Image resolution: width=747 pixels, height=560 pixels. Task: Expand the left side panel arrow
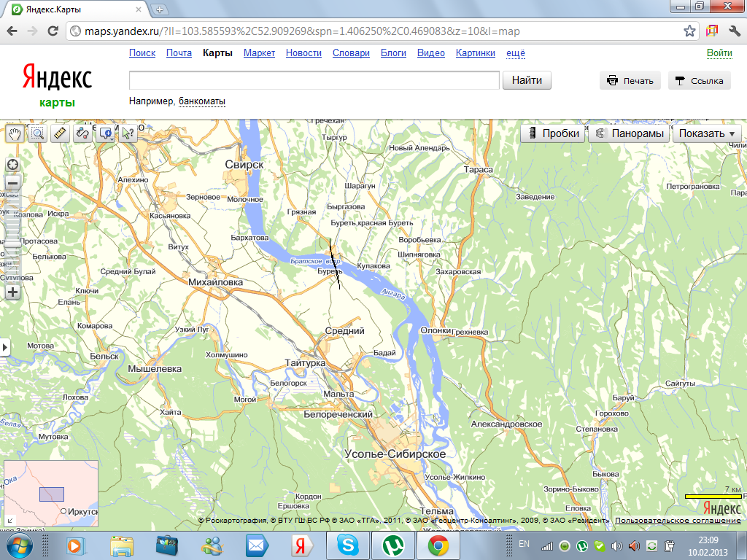click(5, 347)
